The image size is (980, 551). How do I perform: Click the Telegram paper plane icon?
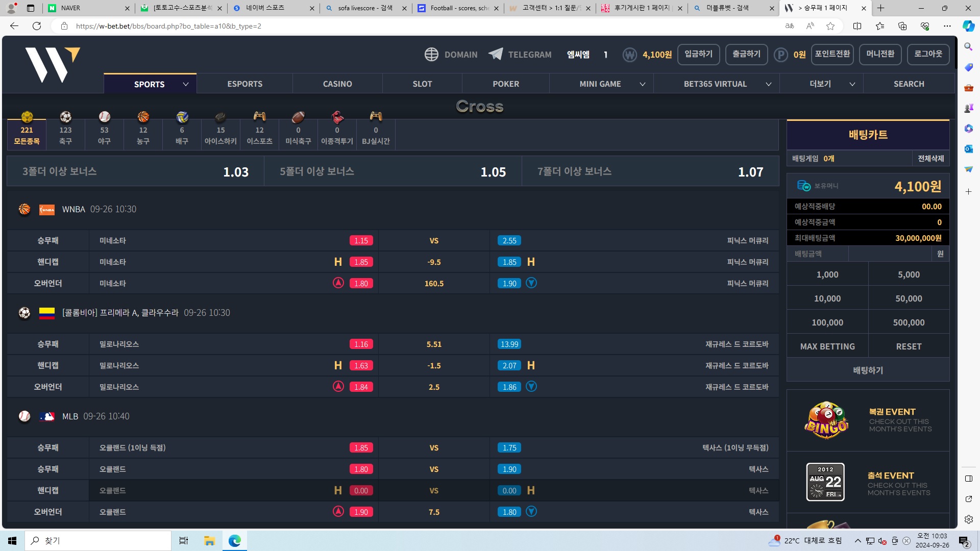point(495,54)
